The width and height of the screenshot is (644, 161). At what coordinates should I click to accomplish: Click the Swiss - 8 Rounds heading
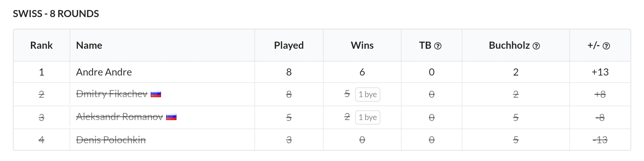tap(56, 14)
